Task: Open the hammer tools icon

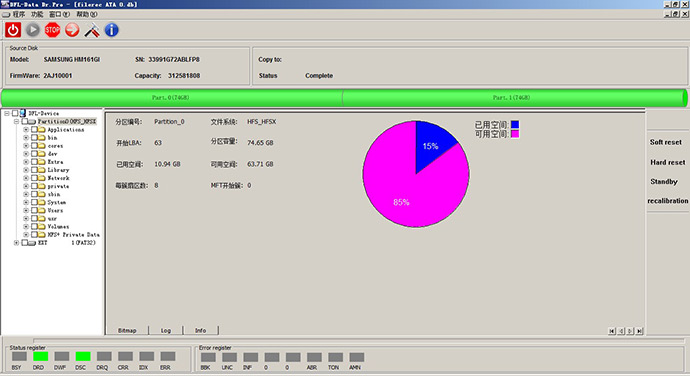Action: tap(92, 30)
